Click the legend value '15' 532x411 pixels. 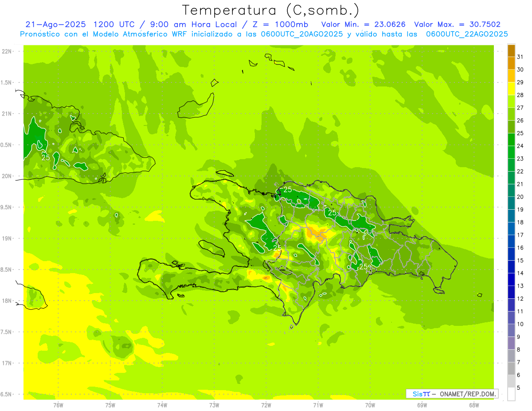point(520,260)
